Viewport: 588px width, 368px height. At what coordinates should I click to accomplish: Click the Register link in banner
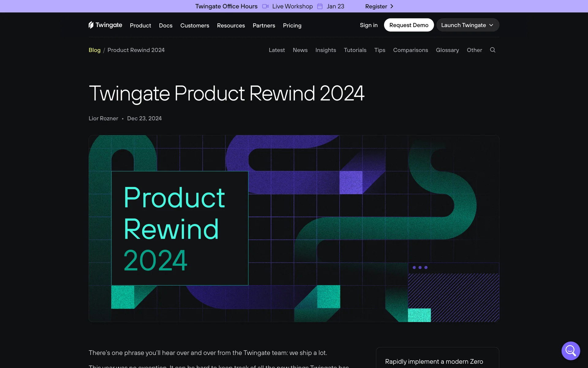[x=376, y=6]
